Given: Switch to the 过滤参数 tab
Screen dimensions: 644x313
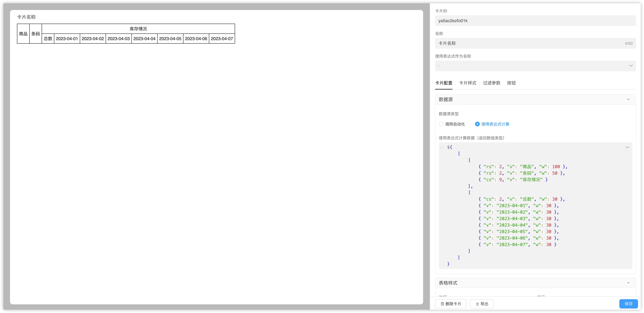Looking at the screenshot, I should (492, 83).
